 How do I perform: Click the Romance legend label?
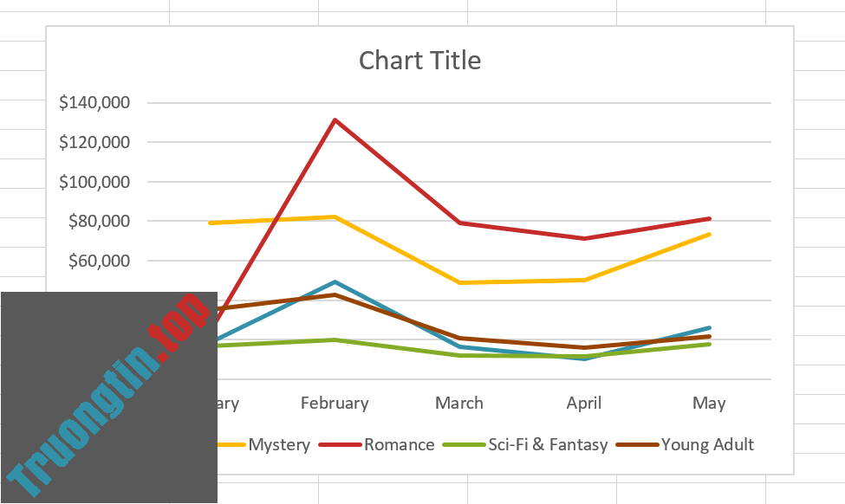coord(400,444)
